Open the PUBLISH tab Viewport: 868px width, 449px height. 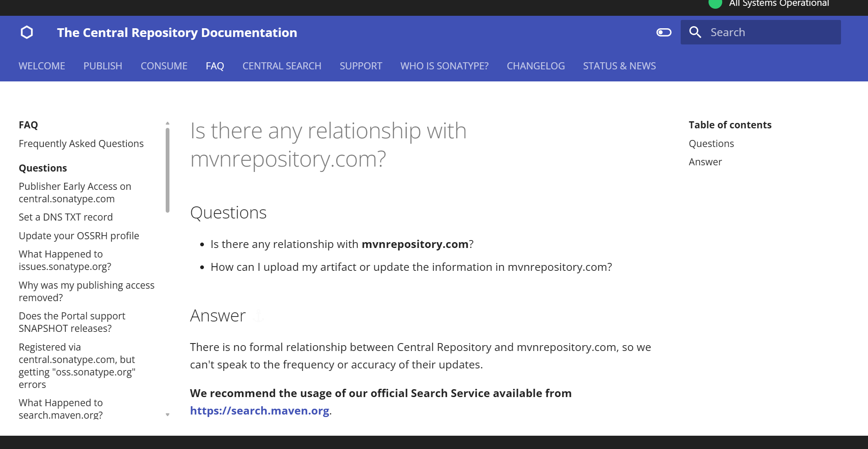click(x=103, y=66)
